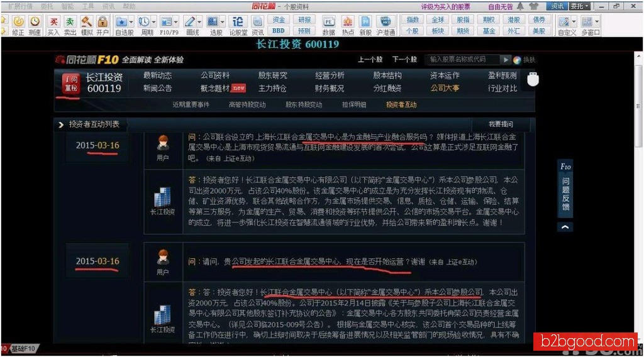Viewport: 644px width, 357px height.
Task: Click the 多窗口 icon
Action: 587,22
